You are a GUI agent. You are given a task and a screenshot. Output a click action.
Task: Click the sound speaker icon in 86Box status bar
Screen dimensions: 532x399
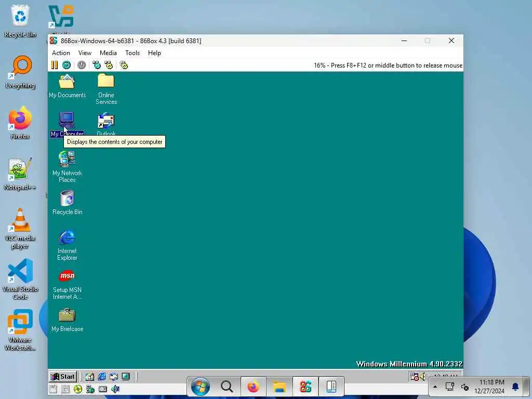tap(115, 389)
